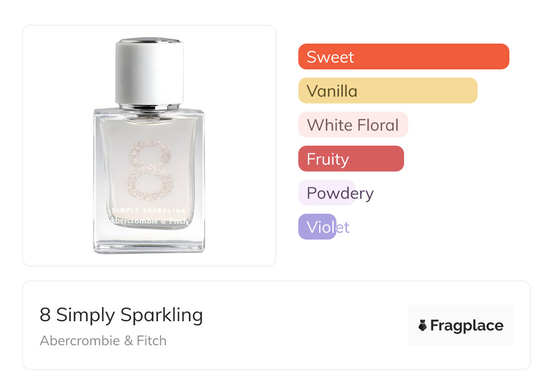The height and width of the screenshot is (392, 553).
Task: Click the white cap of the perfume bottle
Action: tap(149, 73)
